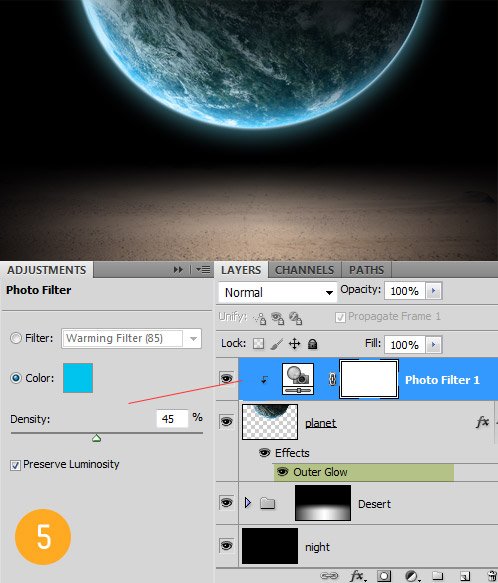Viewport: 498px width, 583px height.
Task: Select the Filter radio button
Action: click(16, 338)
